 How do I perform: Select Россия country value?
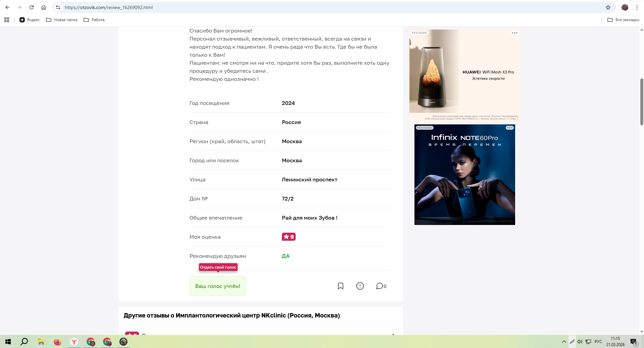point(291,122)
